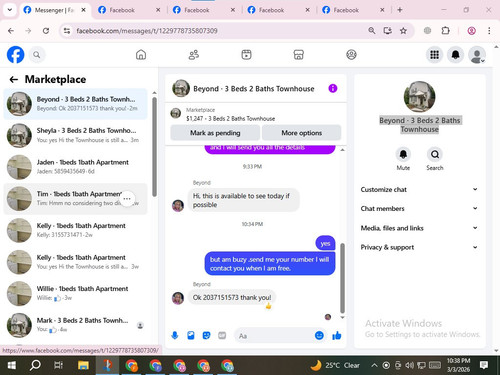Screen dimensions: 500x375
Task: Open the Friends icon in top navigation
Action: (194, 55)
